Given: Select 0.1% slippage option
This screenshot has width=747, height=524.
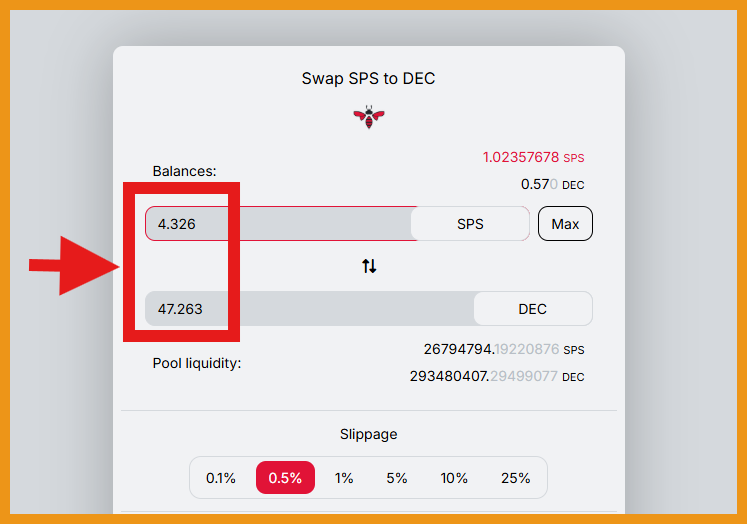Looking at the screenshot, I should pos(221,478).
